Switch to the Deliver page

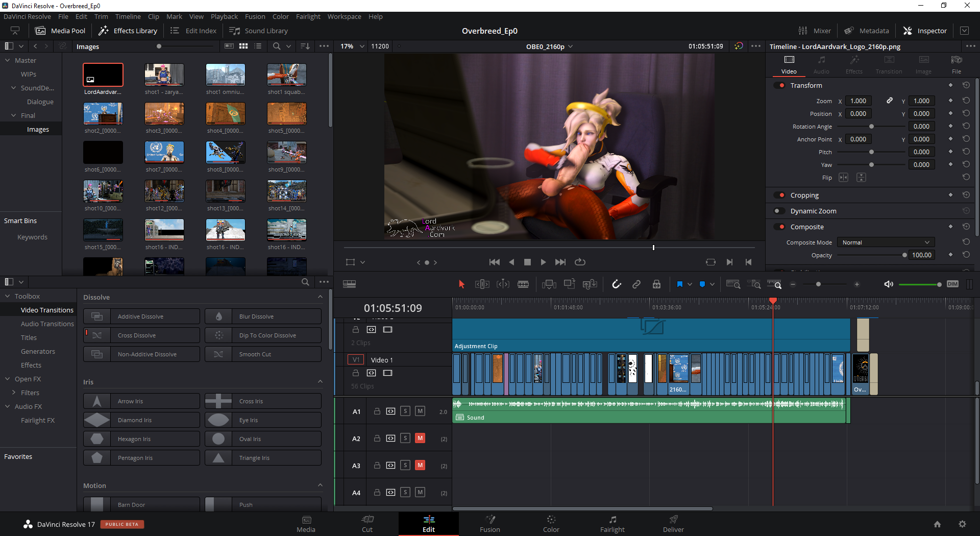[673, 524]
